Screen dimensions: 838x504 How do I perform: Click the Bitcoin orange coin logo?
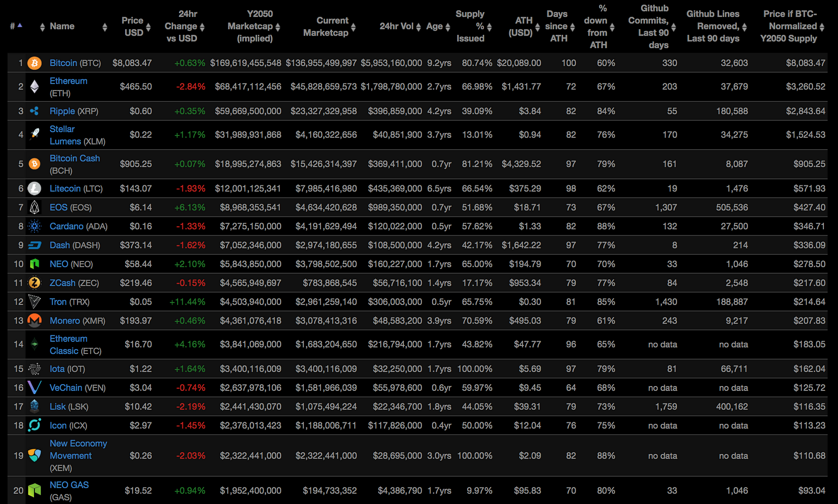(35, 63)
